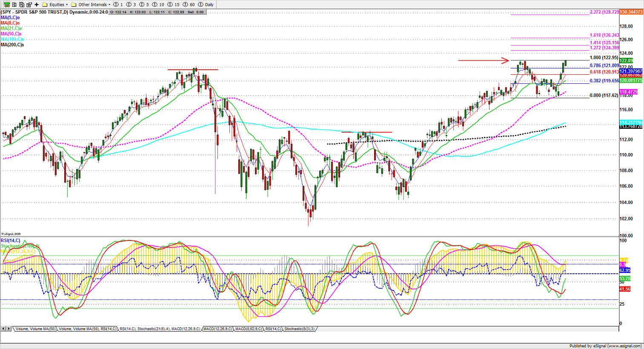The width and height of the screenshot is (644, 349).
Task: Select the MA(200,C)s study label
Action: click(x=12, y=45)
